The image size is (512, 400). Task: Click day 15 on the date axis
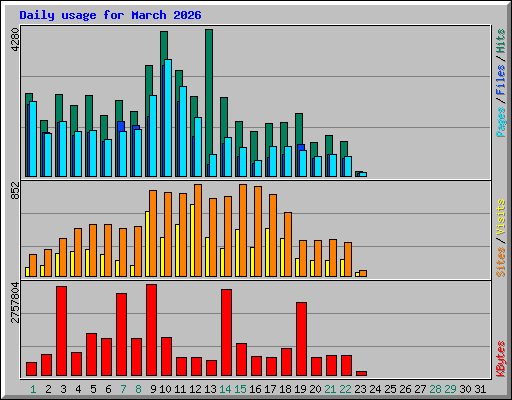point(240,389)
